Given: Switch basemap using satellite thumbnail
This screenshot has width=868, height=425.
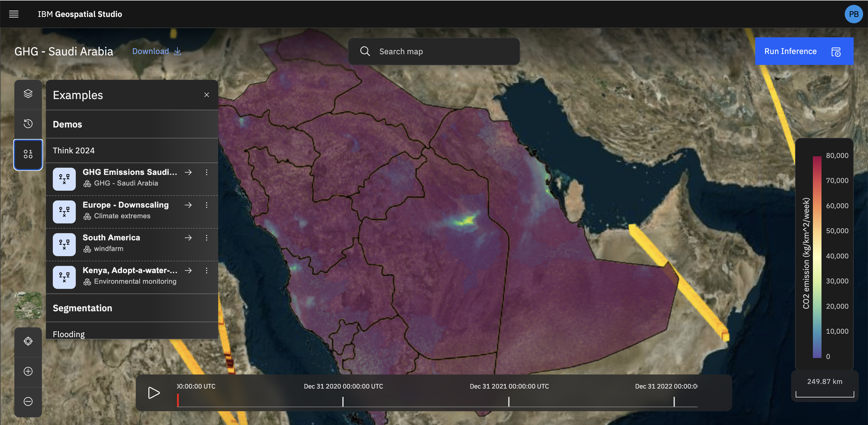Looking at the screenshot, I should coord(28,305).
